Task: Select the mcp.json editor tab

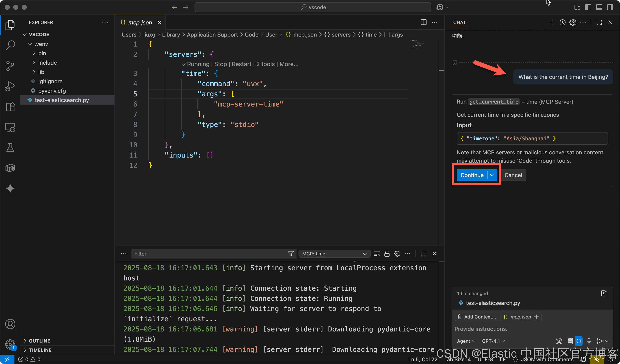Action: [140, 22]
